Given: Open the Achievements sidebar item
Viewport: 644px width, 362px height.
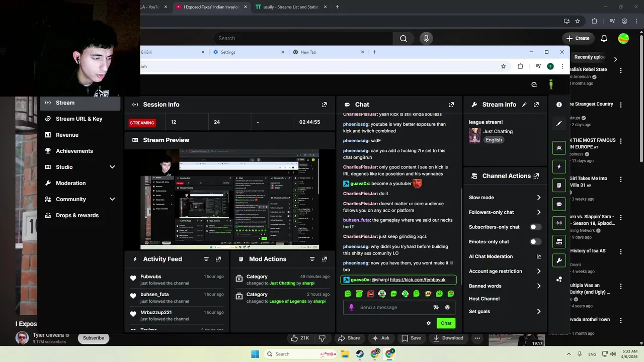Looking at the screenshot, I should click(x=80, y=151).
